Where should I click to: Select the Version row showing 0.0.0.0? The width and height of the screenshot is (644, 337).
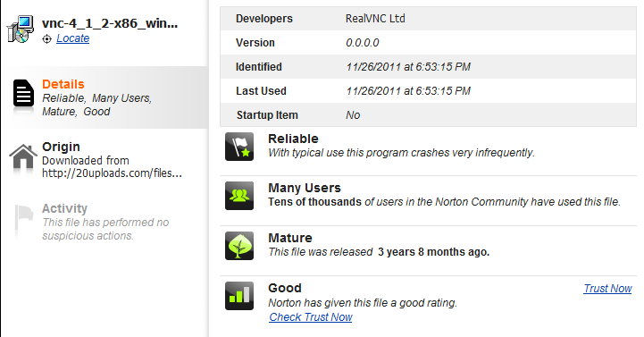pos(428,43)
